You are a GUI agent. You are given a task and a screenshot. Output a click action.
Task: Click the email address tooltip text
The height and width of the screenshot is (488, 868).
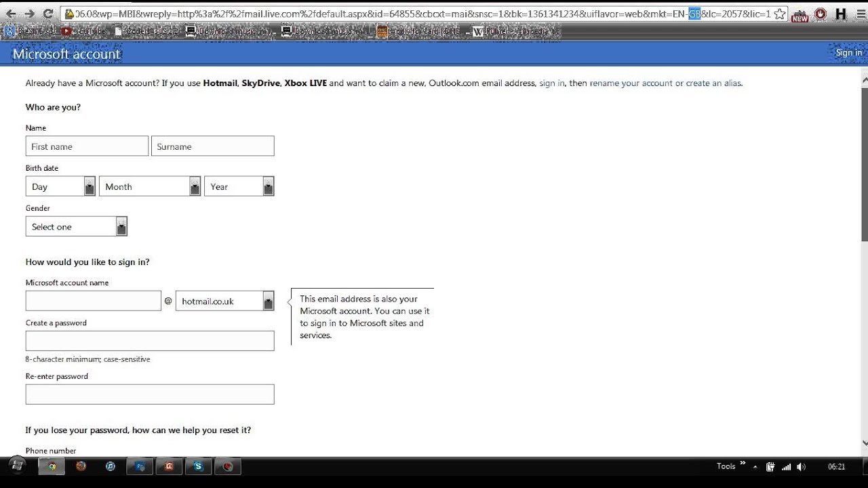click(365, 317)
